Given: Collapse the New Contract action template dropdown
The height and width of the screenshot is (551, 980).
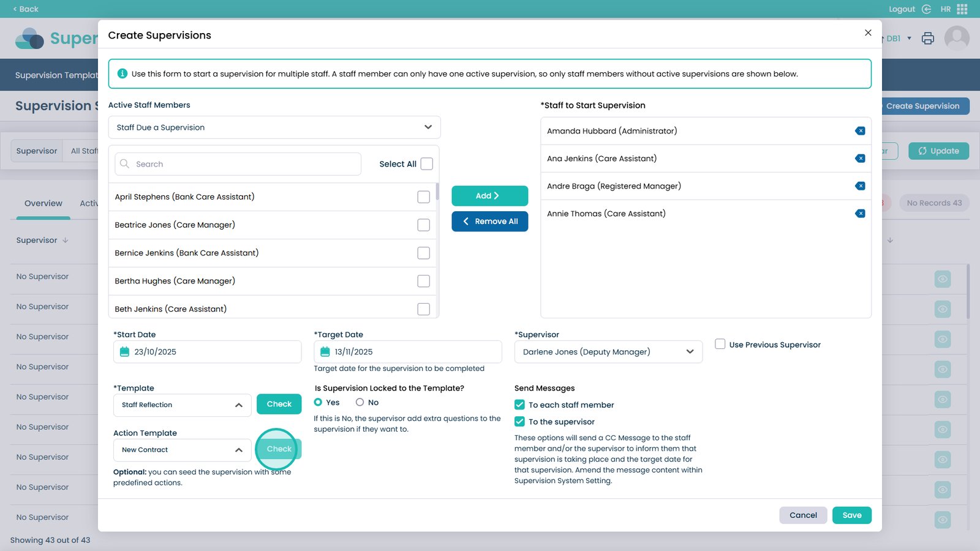Looking at the screenshot, I should [x=183, y=450].
